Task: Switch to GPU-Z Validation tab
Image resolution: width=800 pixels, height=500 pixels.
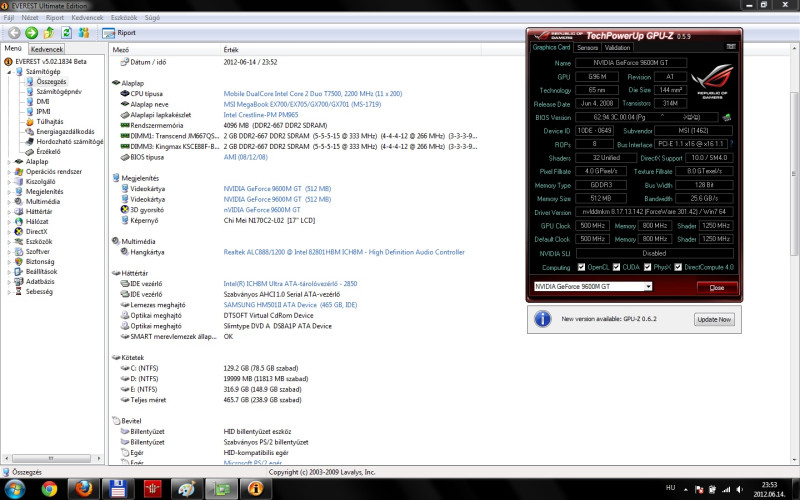Action: [x=617, y=47]
